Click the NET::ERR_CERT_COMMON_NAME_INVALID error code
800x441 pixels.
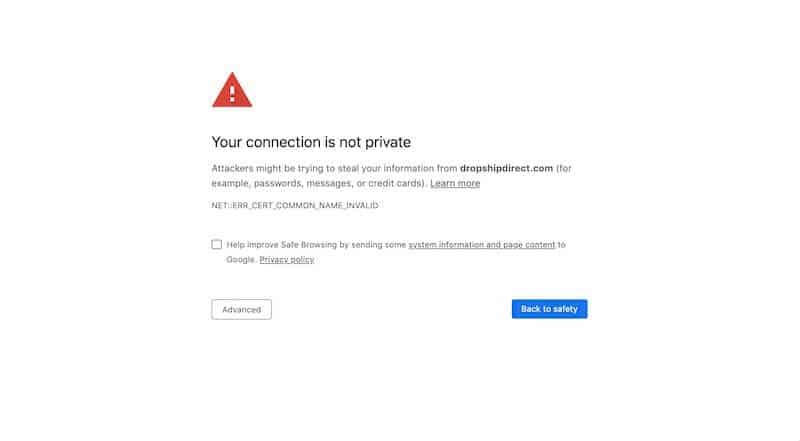click(x=295, y=205)
